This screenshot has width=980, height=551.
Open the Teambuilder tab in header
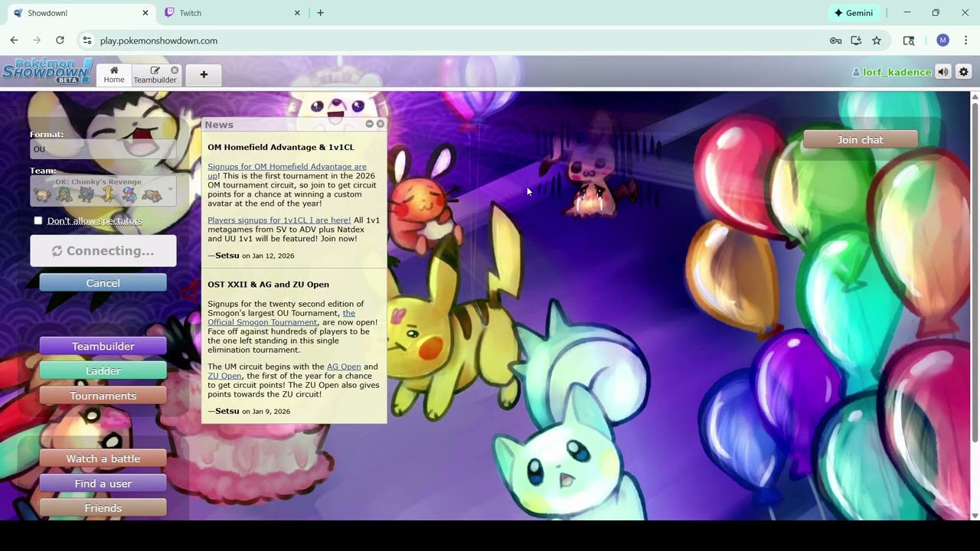click(155, 75)
